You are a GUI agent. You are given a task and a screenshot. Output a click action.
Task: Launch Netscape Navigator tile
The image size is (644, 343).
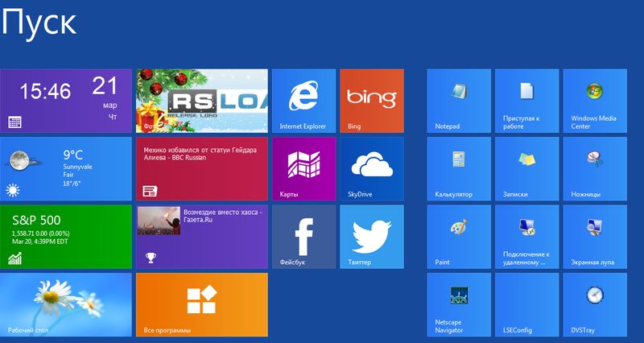[459, 305]
